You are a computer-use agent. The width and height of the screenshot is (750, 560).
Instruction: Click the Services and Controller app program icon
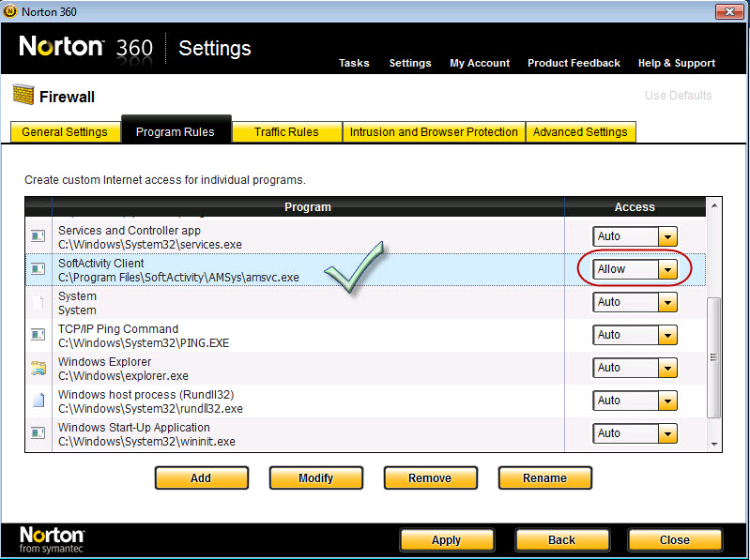[38, 236]
